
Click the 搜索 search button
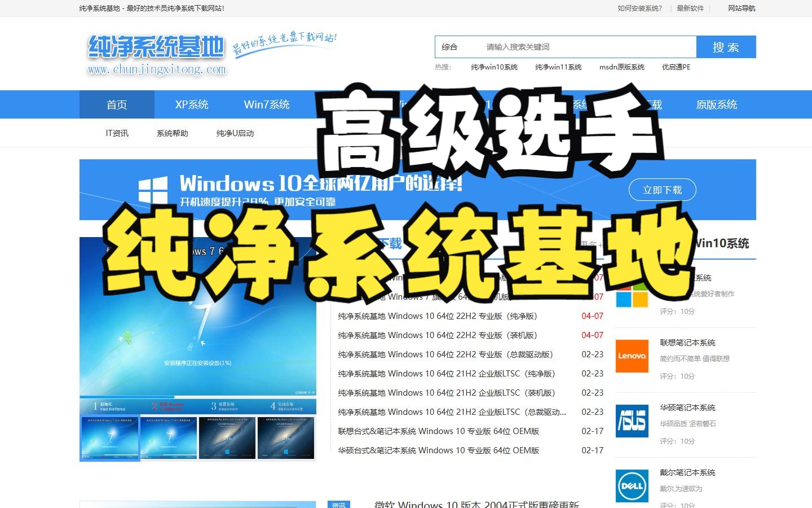tap(726, 47)
